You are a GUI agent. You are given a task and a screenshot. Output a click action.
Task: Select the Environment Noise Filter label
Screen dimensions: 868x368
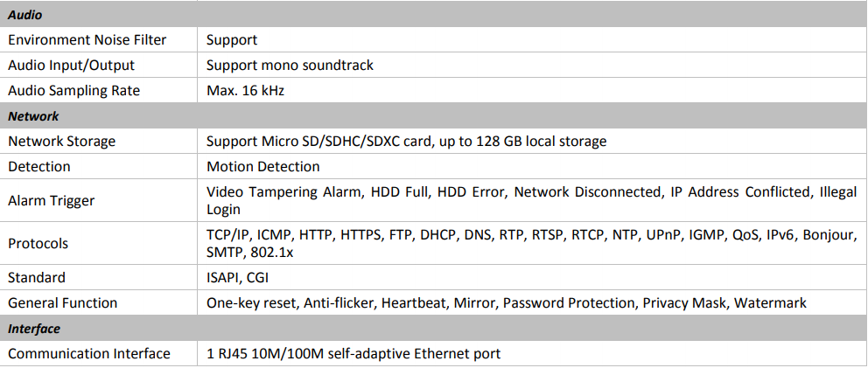pyautogui.click(x=87, y=39)
